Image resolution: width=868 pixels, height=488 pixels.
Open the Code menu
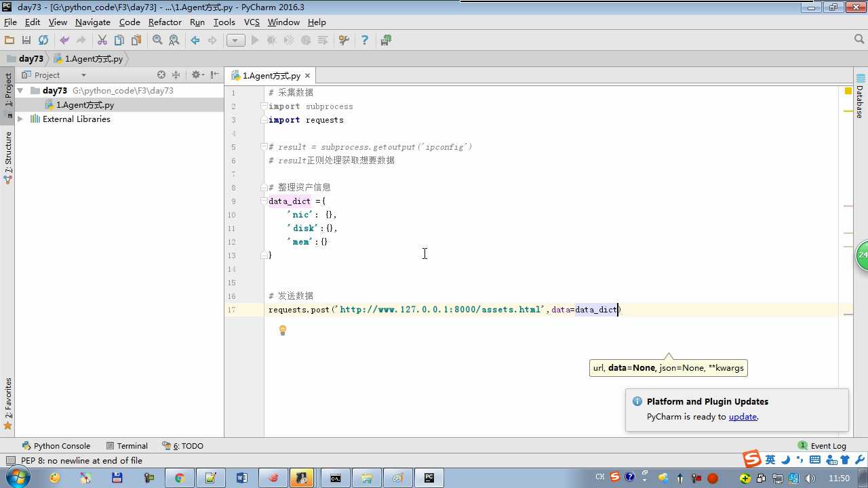click(130, 22)
